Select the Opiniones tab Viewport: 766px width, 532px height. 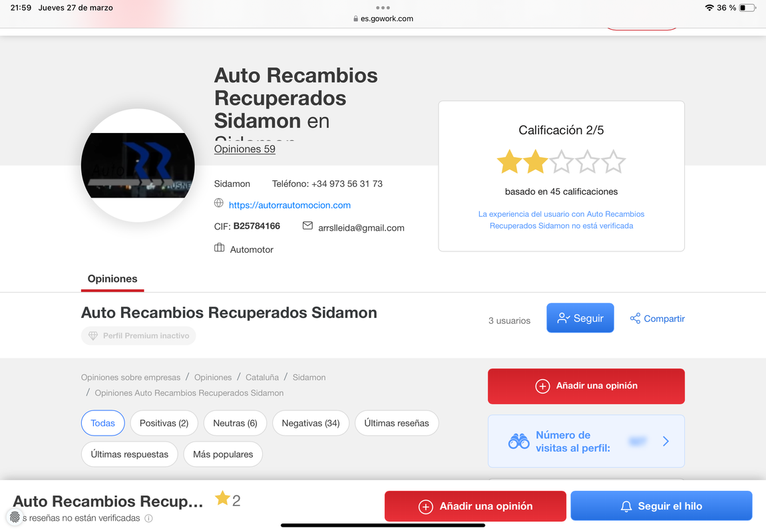[x=112, y=279]
